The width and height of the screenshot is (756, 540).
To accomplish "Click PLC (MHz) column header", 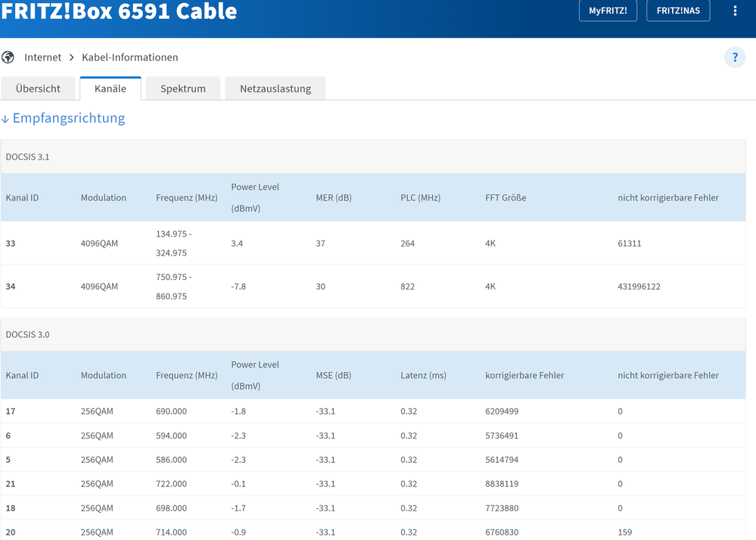I will (x=421, y=197).
